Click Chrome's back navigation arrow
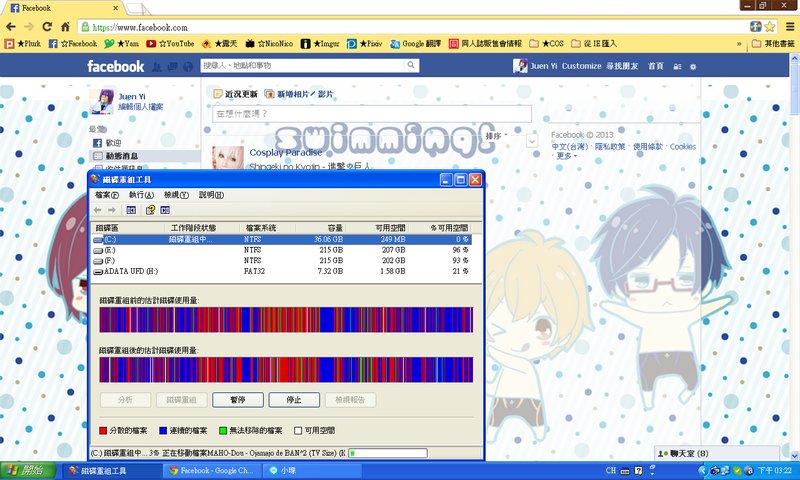 click(11, 27)
